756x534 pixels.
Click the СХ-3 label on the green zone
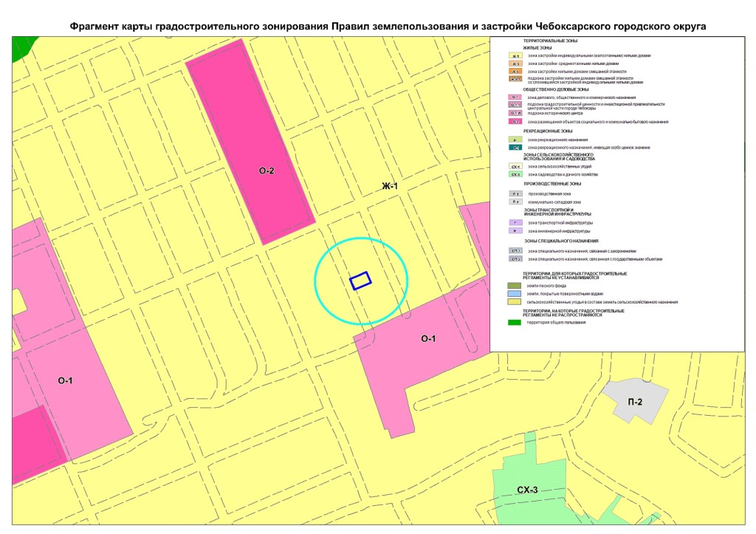[x=527, y=490]
